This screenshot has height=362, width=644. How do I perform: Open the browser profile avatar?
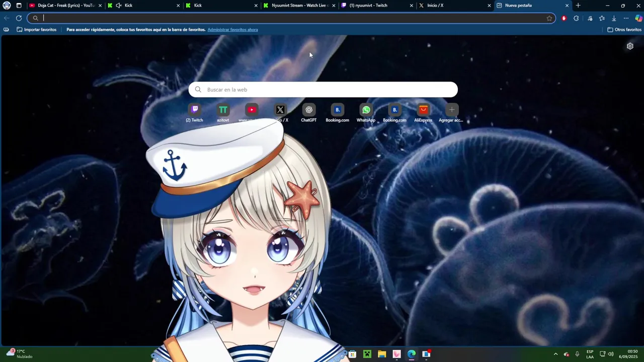click(x=7, y=6)
